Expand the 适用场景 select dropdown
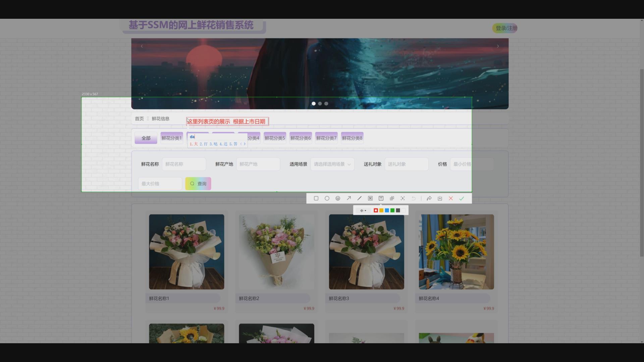The width and height of the screenshot is (644, 362). coord(332,164)
